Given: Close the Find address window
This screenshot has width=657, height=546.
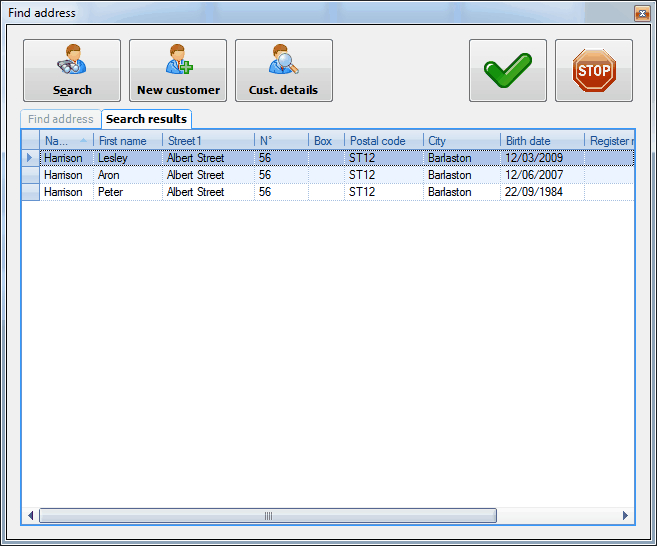Looking at the screenshot, I should pyautogui.click(x=641, y=13).
